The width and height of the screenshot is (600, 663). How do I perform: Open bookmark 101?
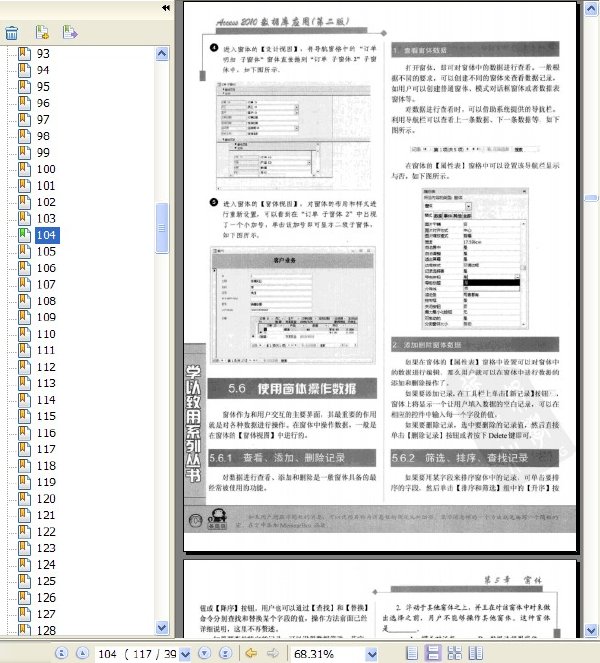[x=46, y=186]
